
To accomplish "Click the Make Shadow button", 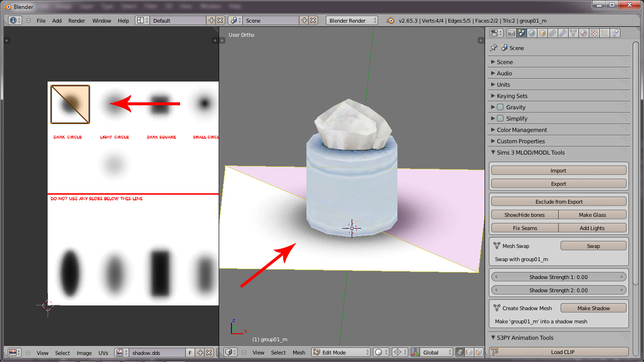I will pos(593,308).
